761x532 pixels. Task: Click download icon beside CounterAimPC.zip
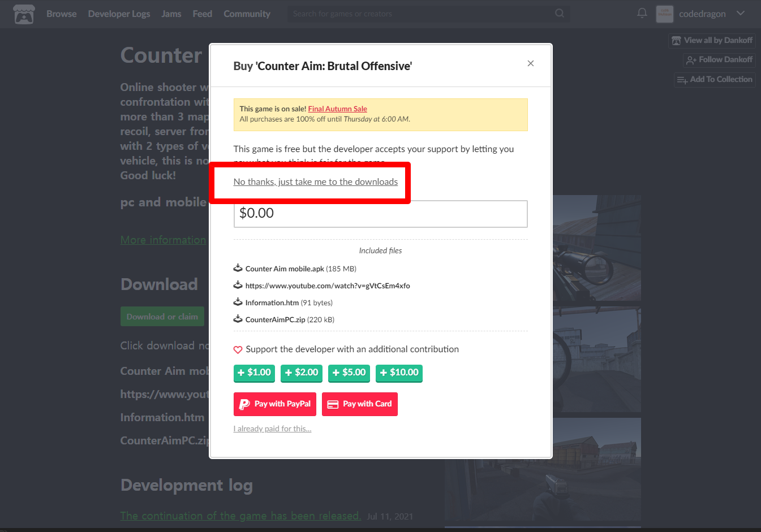(x=238, y=319)
